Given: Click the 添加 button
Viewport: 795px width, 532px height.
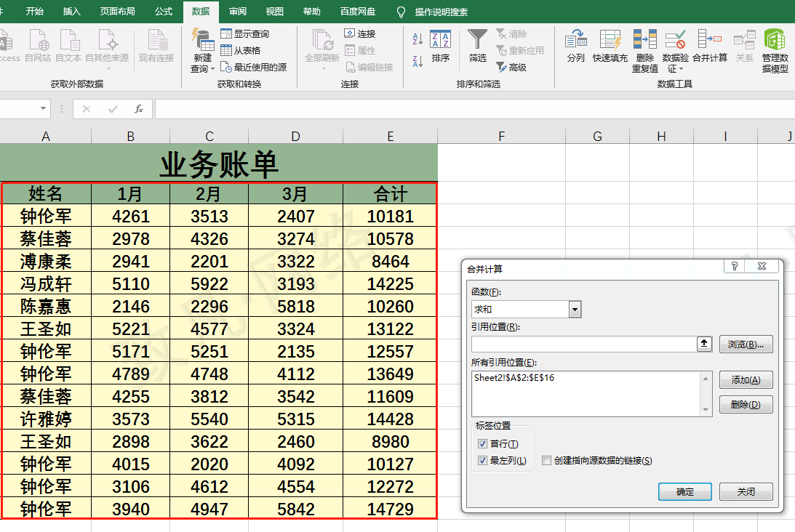Looking at the screenshot, I should point(746,379).
